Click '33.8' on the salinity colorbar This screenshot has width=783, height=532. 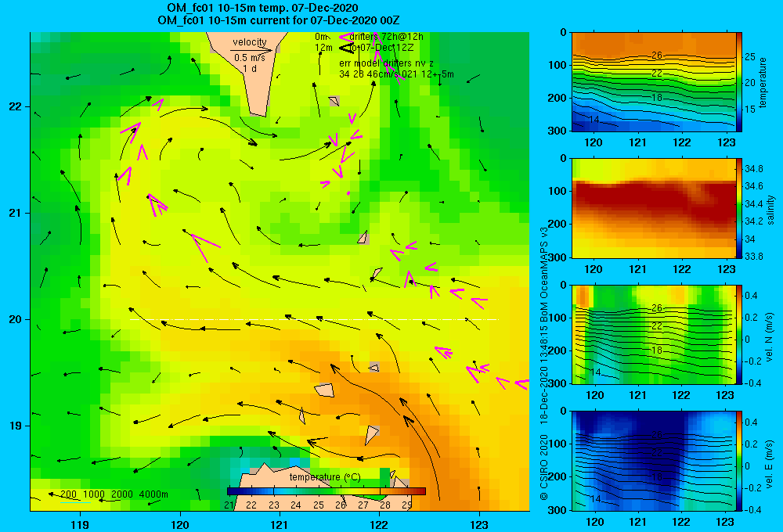[753, 256]
